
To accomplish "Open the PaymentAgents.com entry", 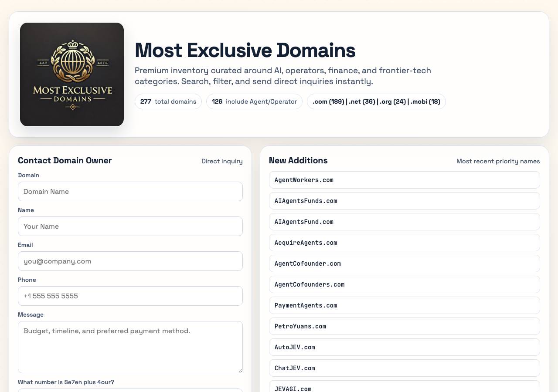I will (405, 305).
